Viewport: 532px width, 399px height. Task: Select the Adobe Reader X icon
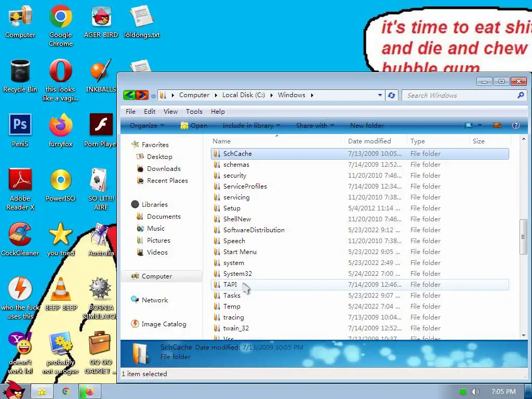[x=20, y=189]
